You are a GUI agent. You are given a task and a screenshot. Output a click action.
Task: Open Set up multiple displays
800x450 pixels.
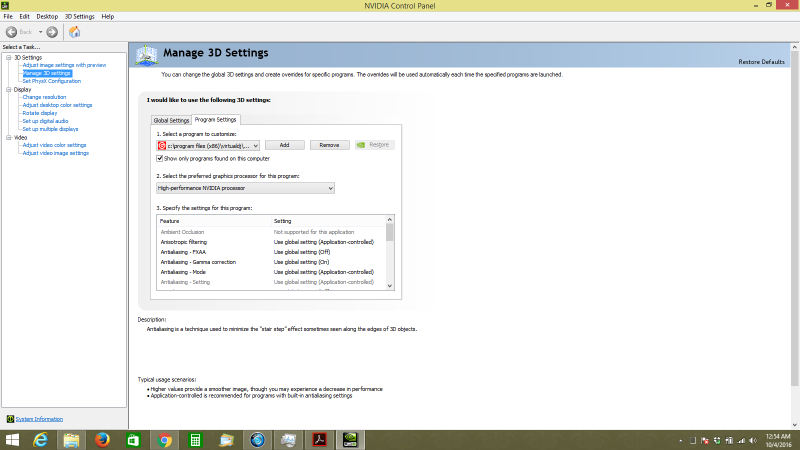[x=51, y=129]
